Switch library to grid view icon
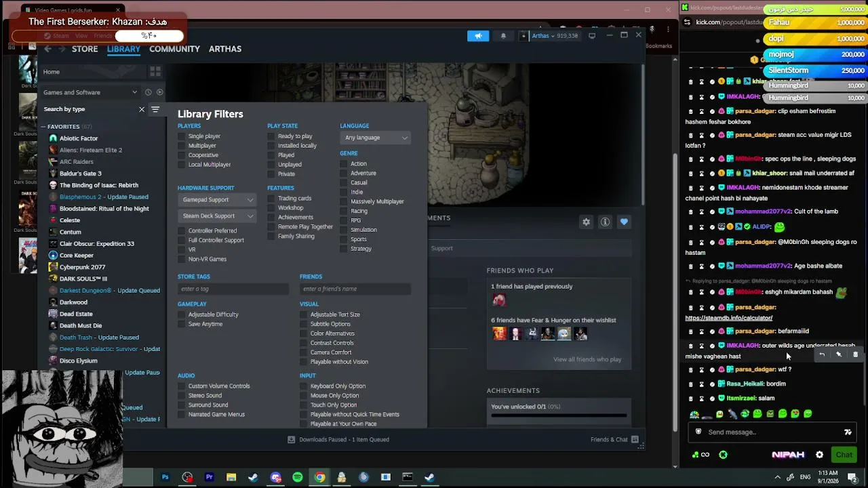Image resolution: width=868 pixels, height=488 pixels. pyautogui.click(x=155, y=71)
